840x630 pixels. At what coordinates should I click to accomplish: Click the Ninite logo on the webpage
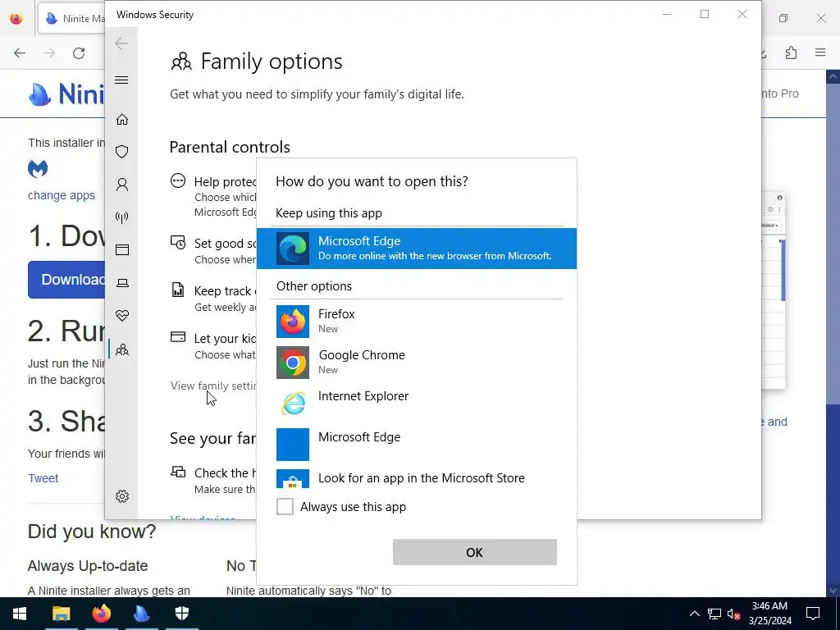66,94
